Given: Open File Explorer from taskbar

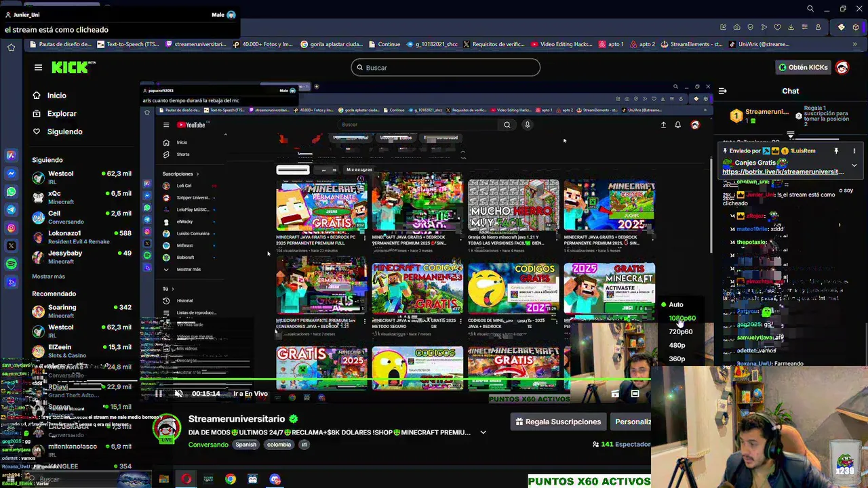Looking at the screenshot, I should pos(163,479).
